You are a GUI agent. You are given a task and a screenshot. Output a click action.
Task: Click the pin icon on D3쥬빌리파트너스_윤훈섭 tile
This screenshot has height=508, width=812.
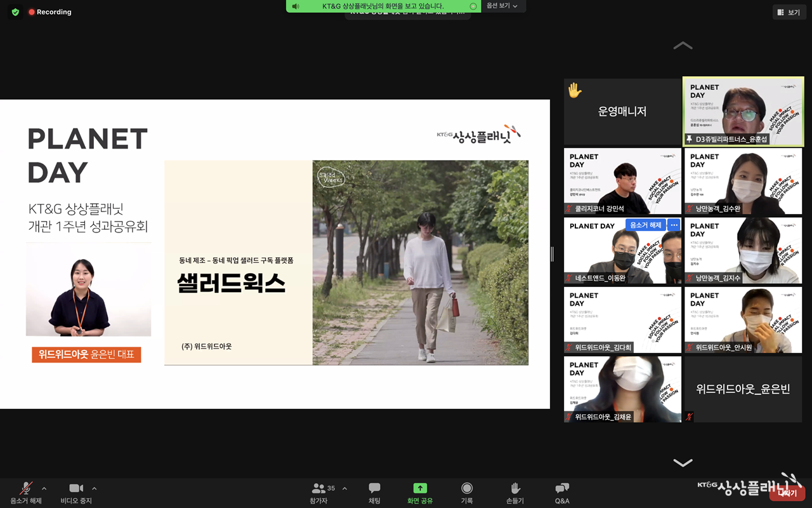[689, 139]
